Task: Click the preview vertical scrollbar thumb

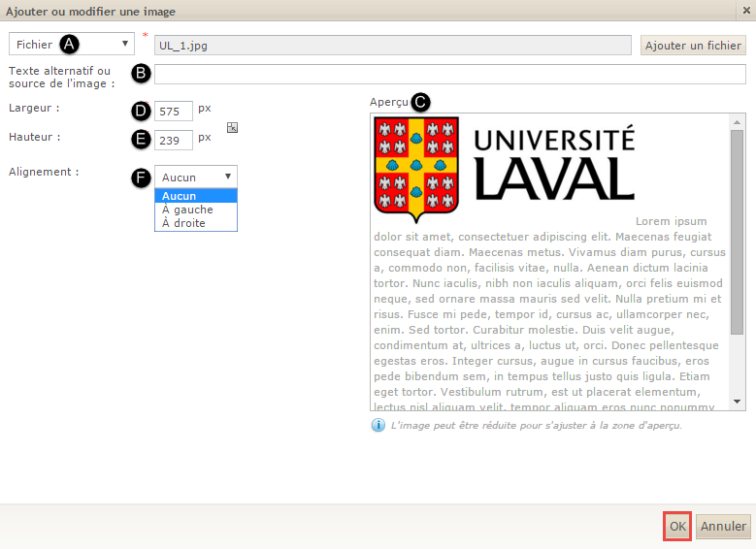Action: point(737,233)
